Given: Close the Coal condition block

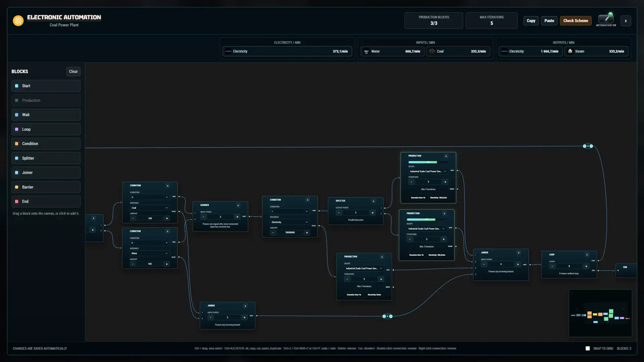Looking at the screenshot, I should click(x=168, y=186).
